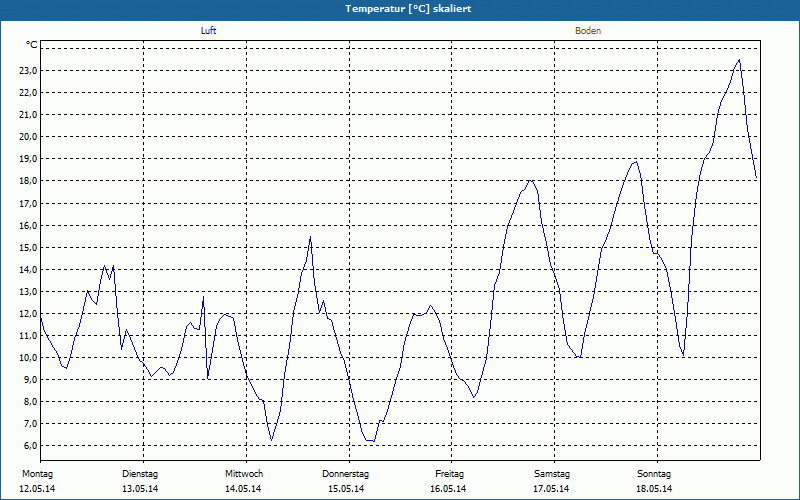
Task: Click the date '16.05.14'
Action: coord(448,489)
